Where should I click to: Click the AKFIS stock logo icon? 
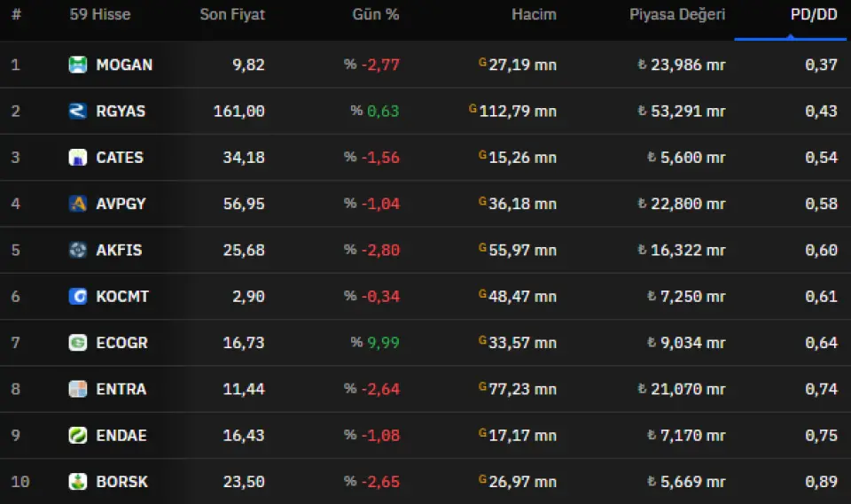[78, 250]
